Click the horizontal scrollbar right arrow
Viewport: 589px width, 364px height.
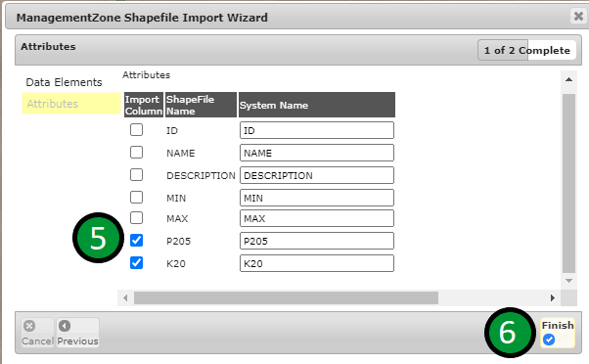(552, 297)
